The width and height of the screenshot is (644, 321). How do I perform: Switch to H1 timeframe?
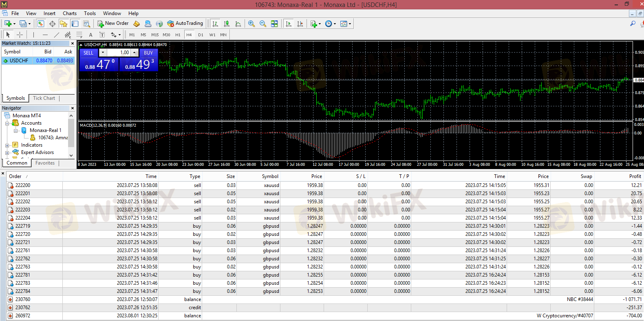click(x=178, y=35)
